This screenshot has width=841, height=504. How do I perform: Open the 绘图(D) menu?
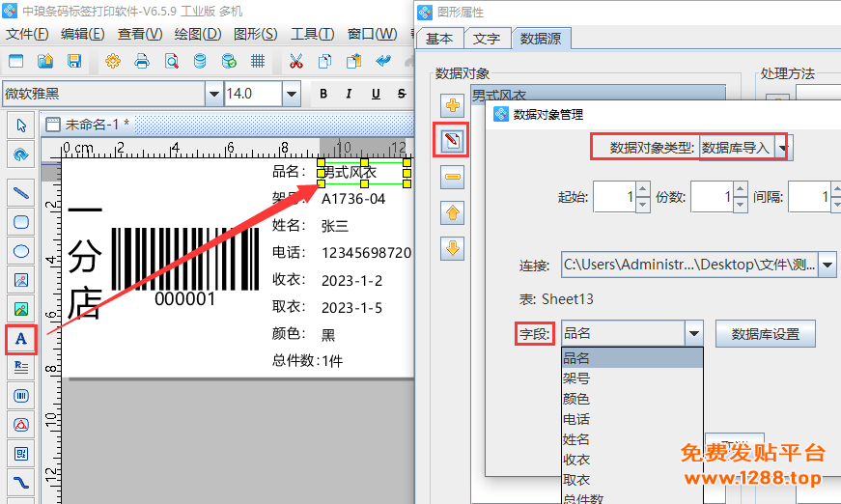(x=198, y=35)
